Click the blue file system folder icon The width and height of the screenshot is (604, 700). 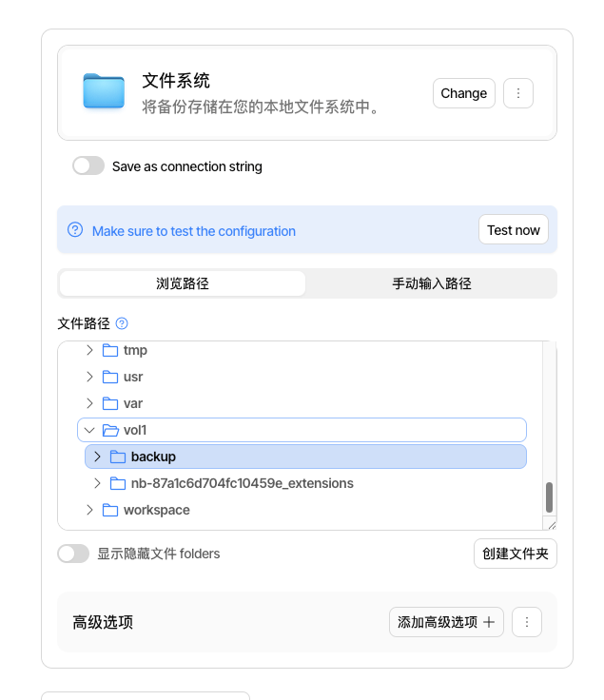(x=104, y=91)
